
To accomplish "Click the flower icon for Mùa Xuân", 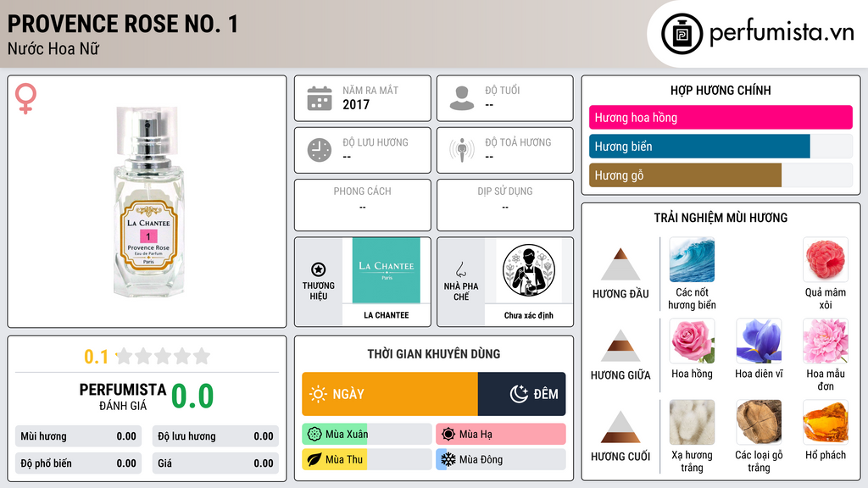I will tap(314, 434).
